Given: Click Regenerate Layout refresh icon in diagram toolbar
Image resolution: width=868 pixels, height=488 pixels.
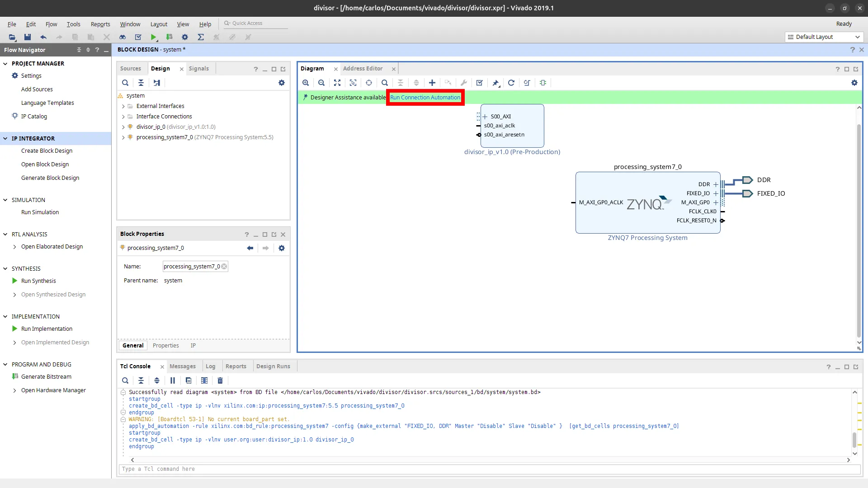Looking at the screenshot, I should [x=511, y=83].
